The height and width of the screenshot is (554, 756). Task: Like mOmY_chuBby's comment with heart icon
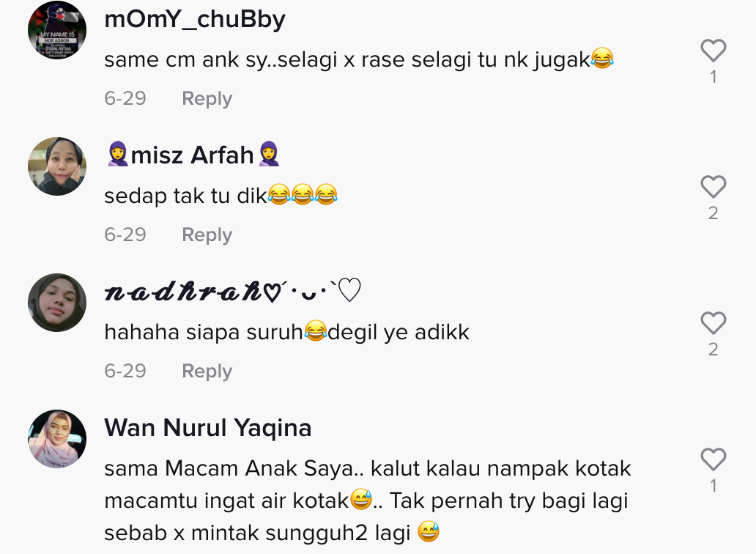713,51
